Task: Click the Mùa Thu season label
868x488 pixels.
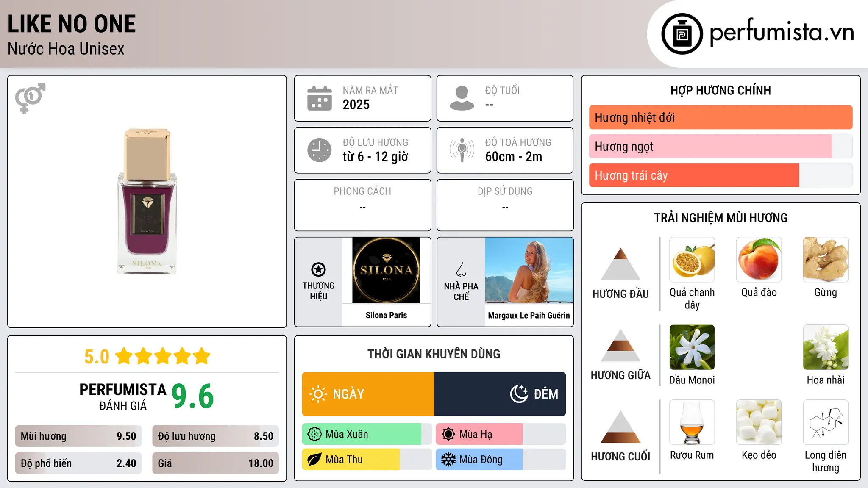Action: (x=344, y=460)
